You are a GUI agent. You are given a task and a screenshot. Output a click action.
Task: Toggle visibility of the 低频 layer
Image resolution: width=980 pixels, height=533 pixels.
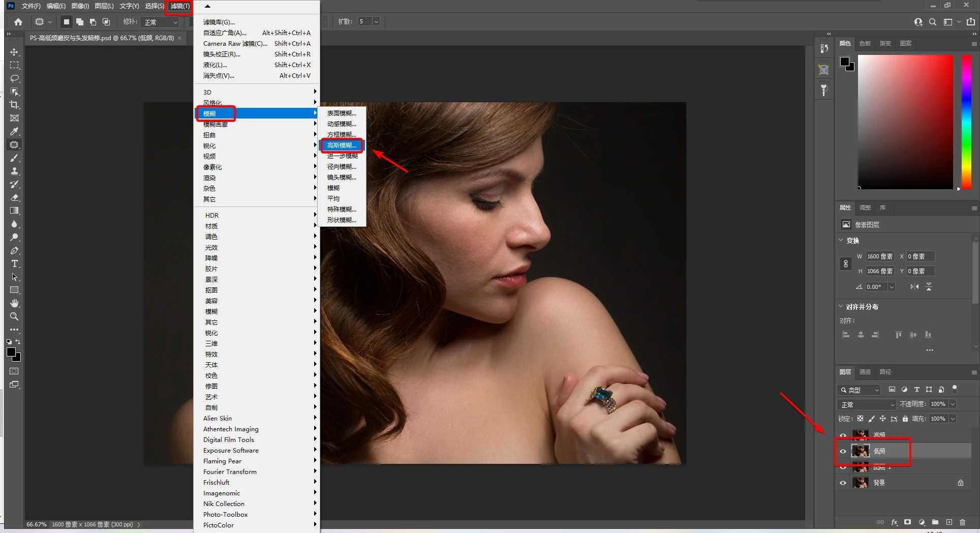tap(843, 451)
